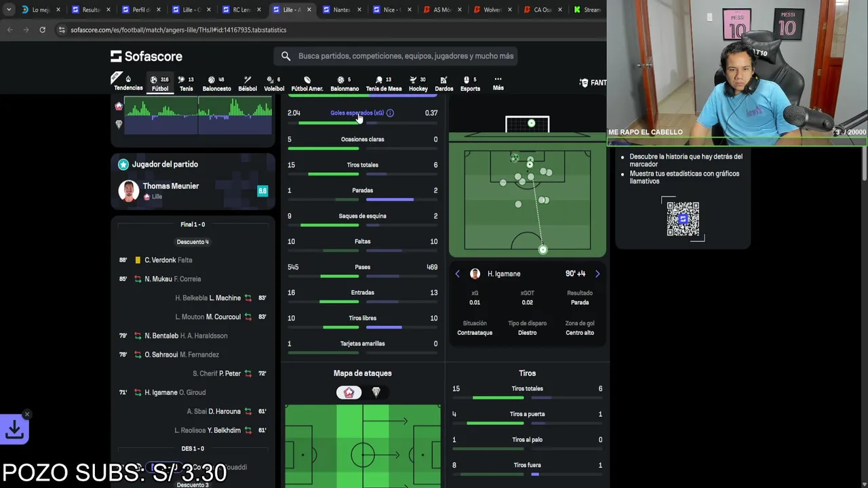Click Y. Belkhdim substitution icon
868x488 pixels.
pyautogui.click(x=248, y=430)
